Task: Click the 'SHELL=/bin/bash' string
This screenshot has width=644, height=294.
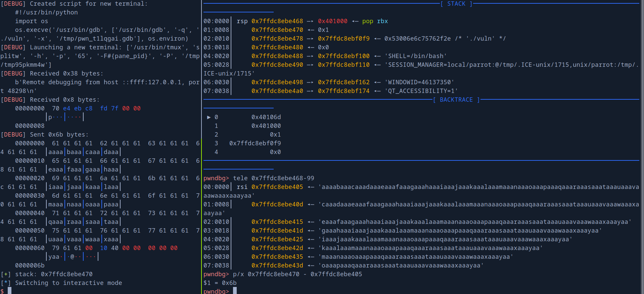Action: (415, 56)
